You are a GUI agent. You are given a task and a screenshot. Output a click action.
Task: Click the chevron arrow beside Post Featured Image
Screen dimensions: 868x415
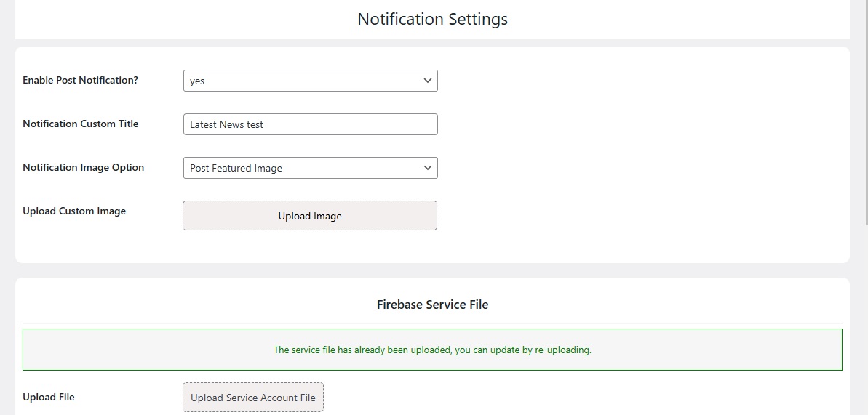427,168
